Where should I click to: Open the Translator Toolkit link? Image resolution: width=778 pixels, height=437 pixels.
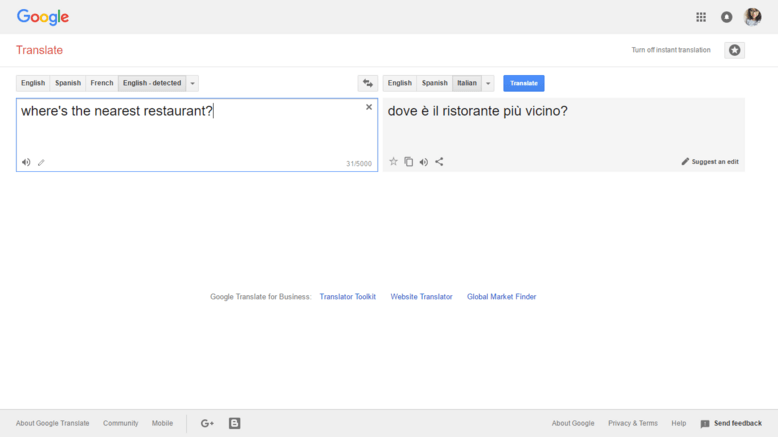pyautogui.click(x=347, y=297)
